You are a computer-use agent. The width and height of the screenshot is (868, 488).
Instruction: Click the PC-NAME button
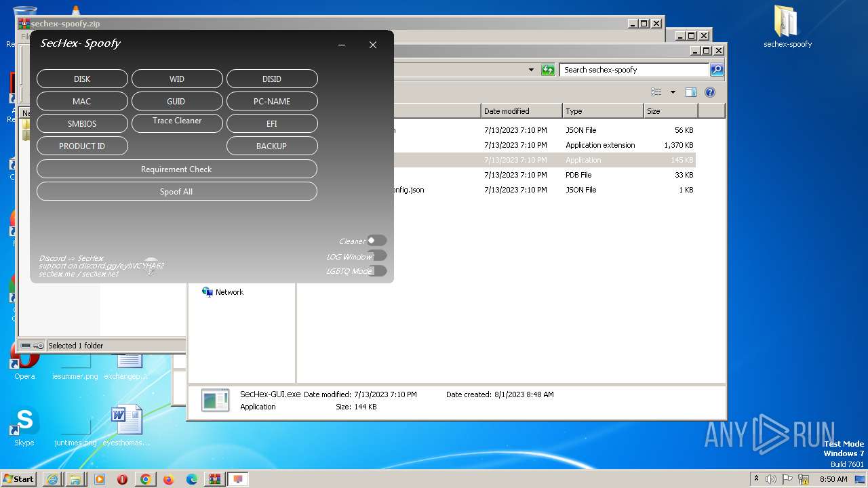[272, 101]
